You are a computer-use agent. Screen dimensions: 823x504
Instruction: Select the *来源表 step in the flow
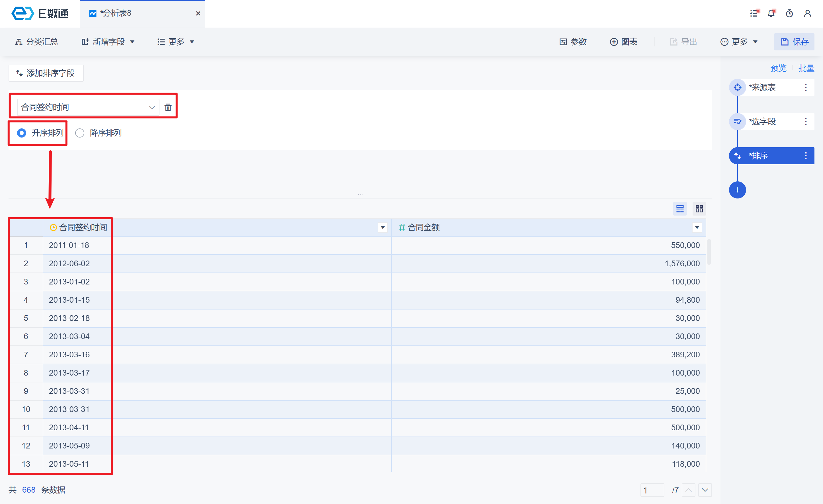click(762, 87)
